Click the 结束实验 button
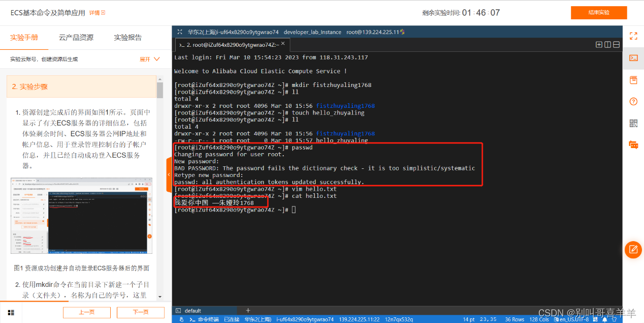This screenshot has height=323, width=644. tap(599, 12)
